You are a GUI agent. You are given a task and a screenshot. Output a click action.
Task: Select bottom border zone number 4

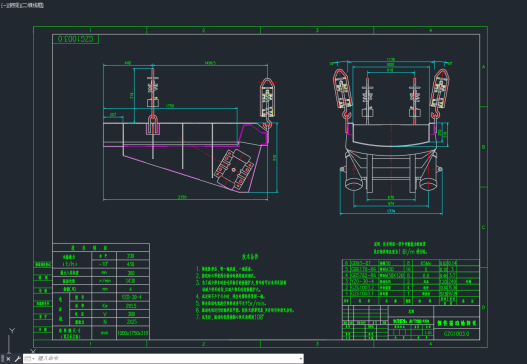431,343
